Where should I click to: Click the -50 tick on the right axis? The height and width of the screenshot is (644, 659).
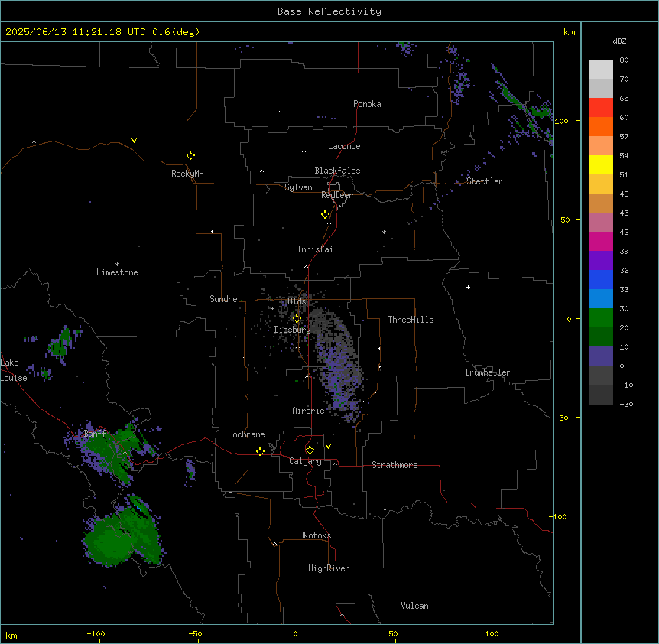(561, 418)
